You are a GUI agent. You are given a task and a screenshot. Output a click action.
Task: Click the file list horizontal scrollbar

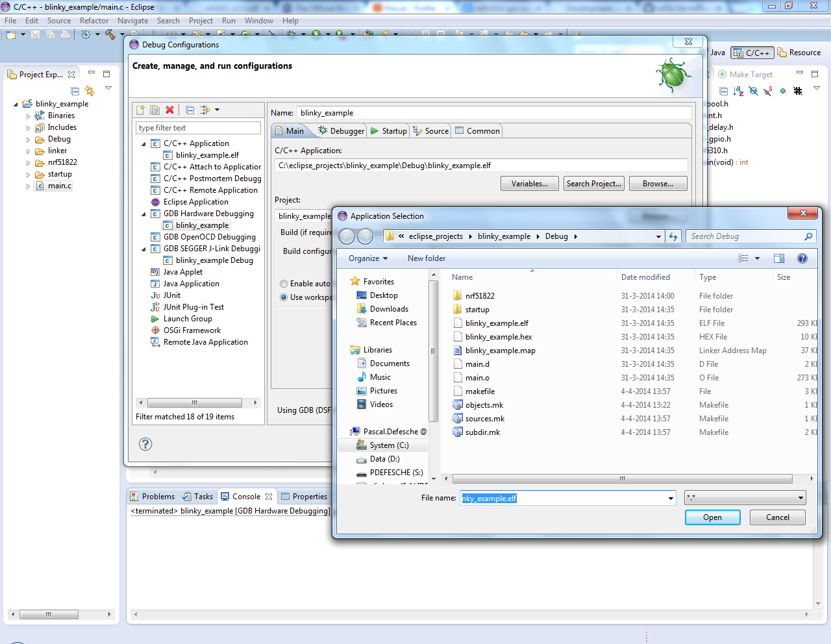click(x=621, y=478)
